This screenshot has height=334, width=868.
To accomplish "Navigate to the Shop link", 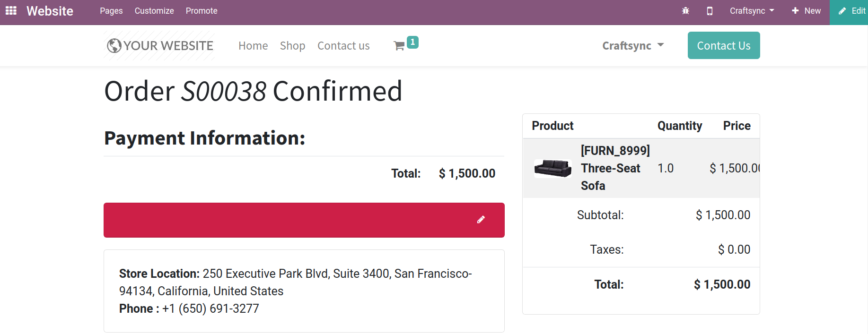I will click(292, 46).
